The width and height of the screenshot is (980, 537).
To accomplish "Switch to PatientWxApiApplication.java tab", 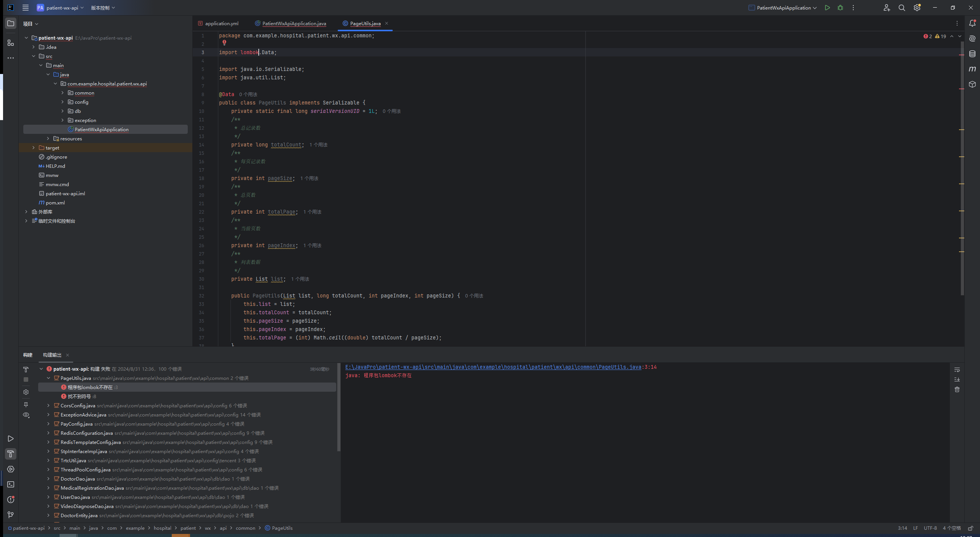I will click(290, 24).
